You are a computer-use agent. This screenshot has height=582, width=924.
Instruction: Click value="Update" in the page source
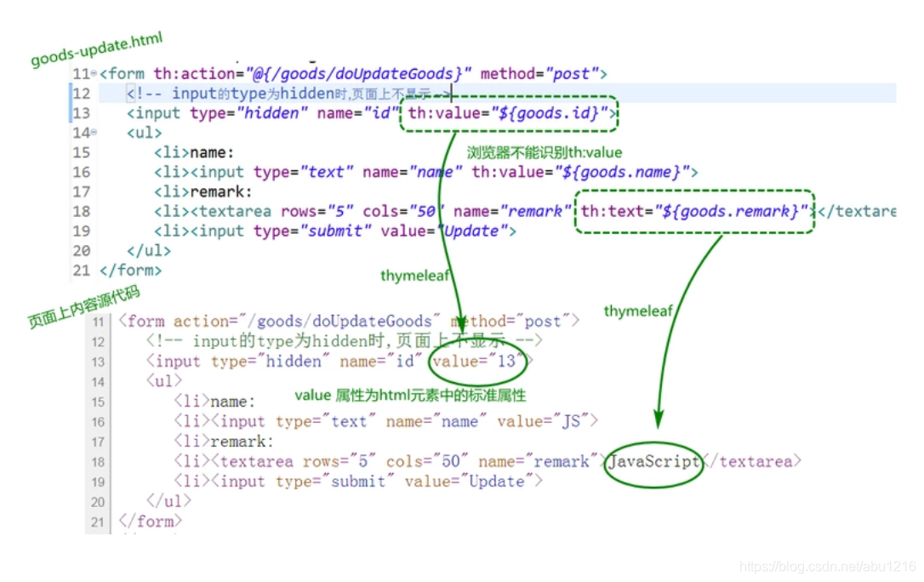[x=469, y=481]
